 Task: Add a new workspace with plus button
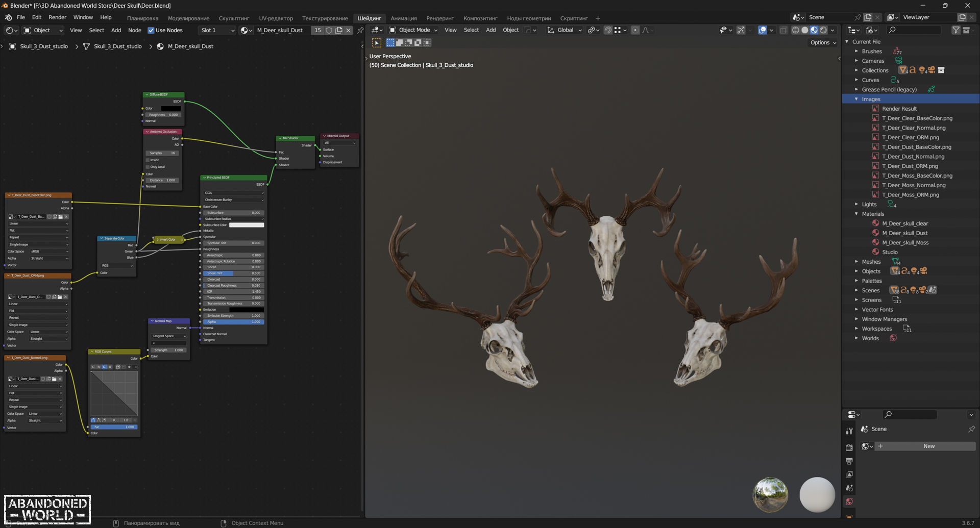pyautogui.click(x=598, y=18)
